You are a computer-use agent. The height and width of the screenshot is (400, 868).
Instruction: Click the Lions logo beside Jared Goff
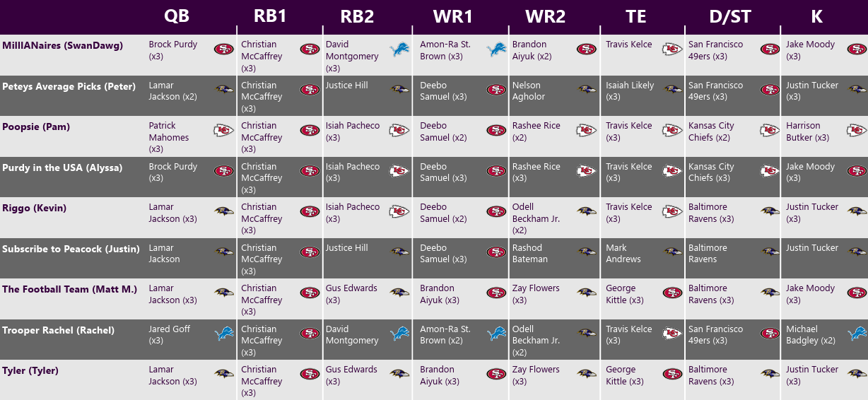(x=224, y=334)
